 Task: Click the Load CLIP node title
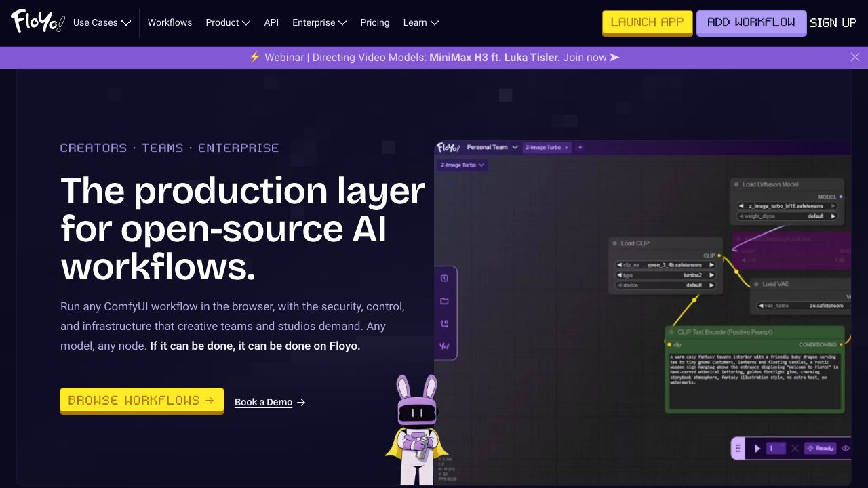635,243
